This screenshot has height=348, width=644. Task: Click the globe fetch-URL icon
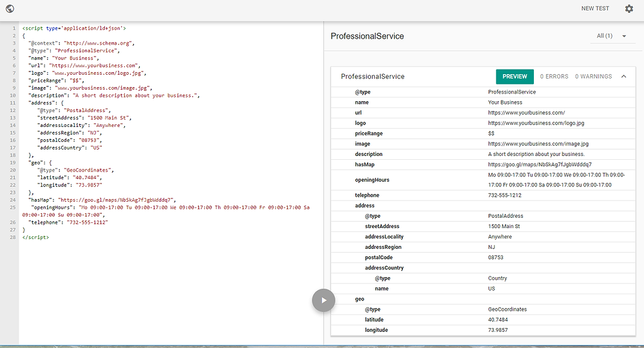10,8
